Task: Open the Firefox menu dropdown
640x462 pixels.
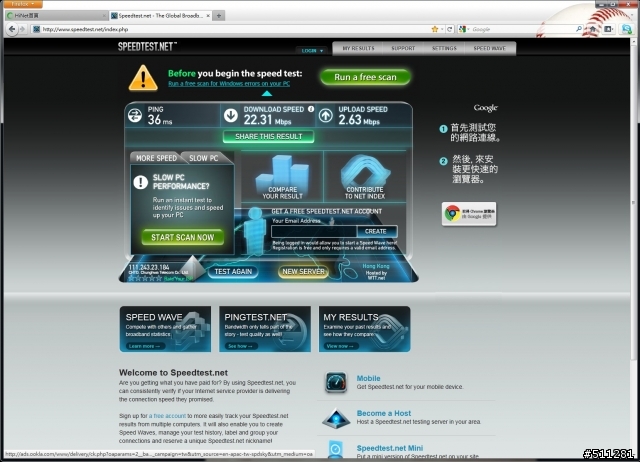Action: pos(22,4)
